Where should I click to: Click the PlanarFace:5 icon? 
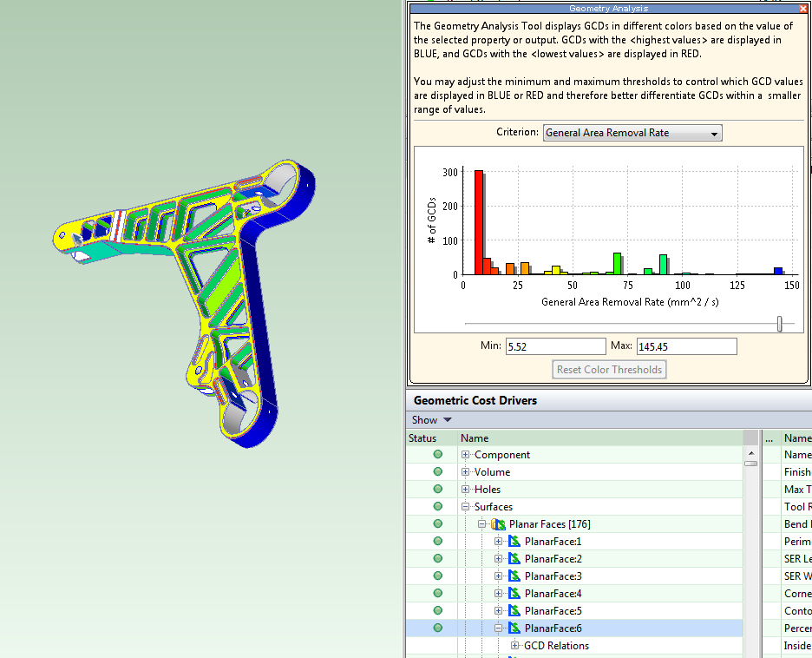click(x=514, y=611)
